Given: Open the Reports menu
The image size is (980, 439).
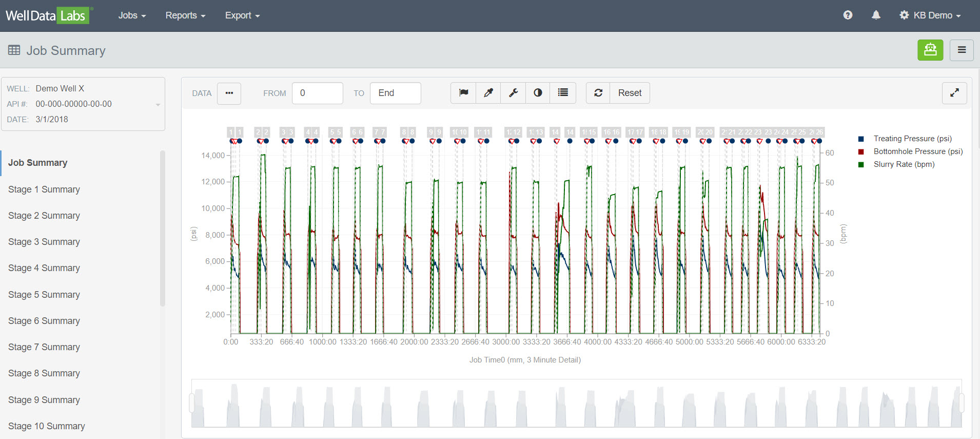Looking at the screenshot, I should [185, 15].
